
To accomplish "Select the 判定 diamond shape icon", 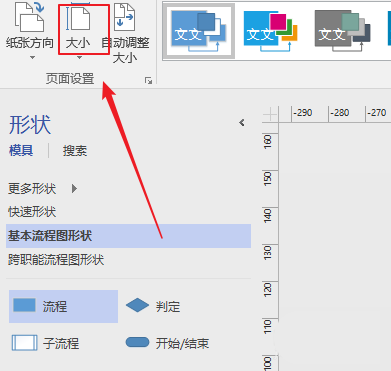I will pos(137,306).
